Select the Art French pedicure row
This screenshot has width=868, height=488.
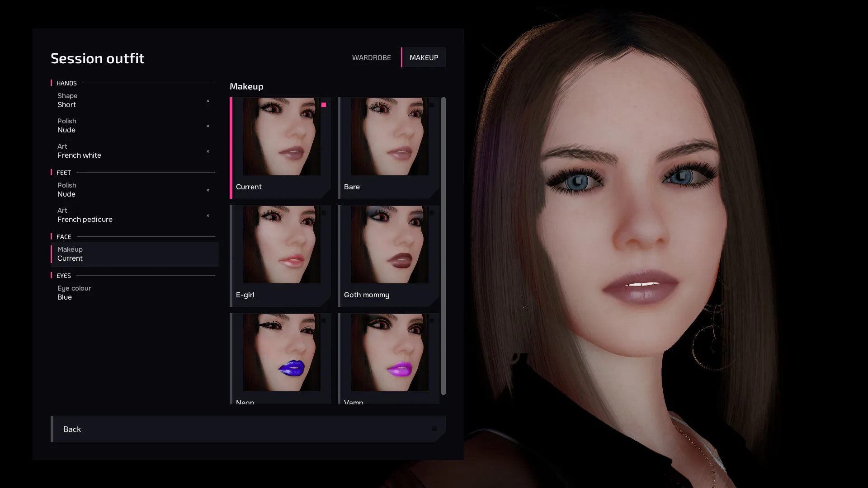point(135,215)
